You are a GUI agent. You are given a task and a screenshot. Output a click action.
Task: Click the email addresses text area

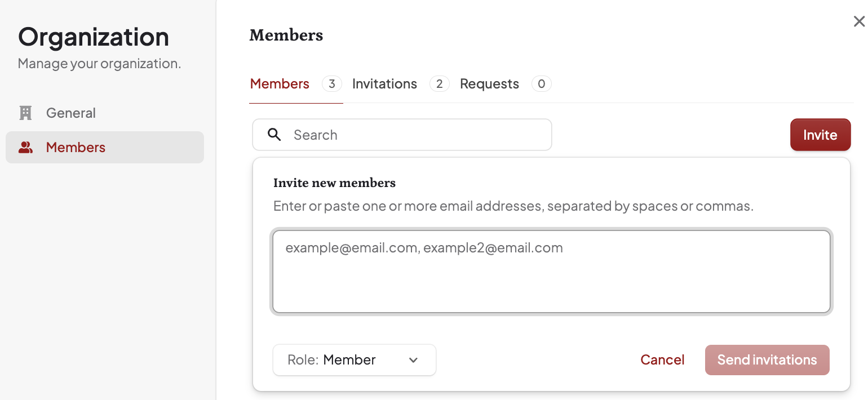(x=551, y=271)
